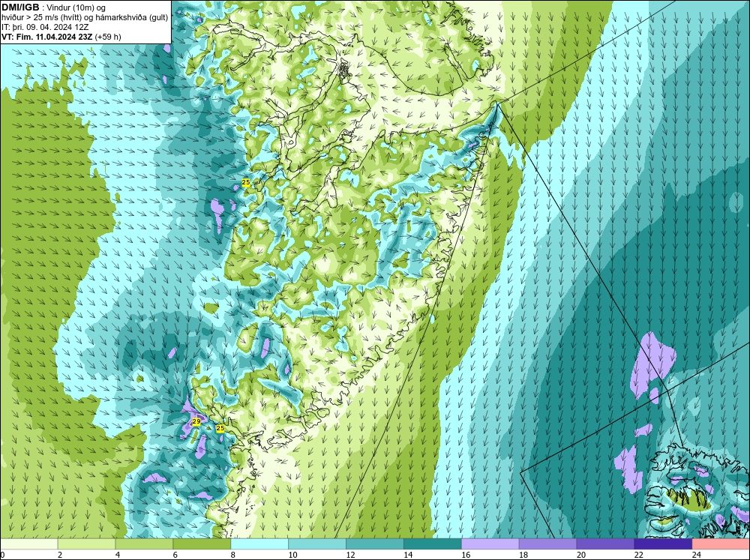Click the legend scale value '16'
Screen dimensions: 750x560
(466, 555)
